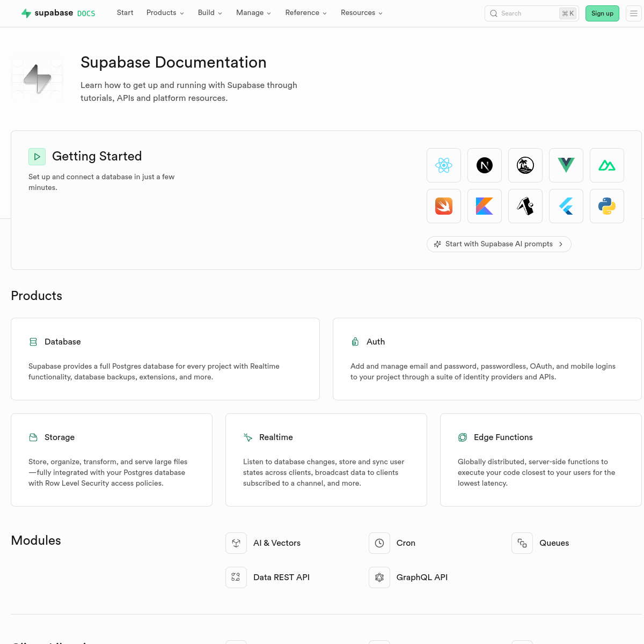This screenshot has height=644, width=644.
Task: Open the Swift quickstart icon
Action: click(x=444, y=206)
